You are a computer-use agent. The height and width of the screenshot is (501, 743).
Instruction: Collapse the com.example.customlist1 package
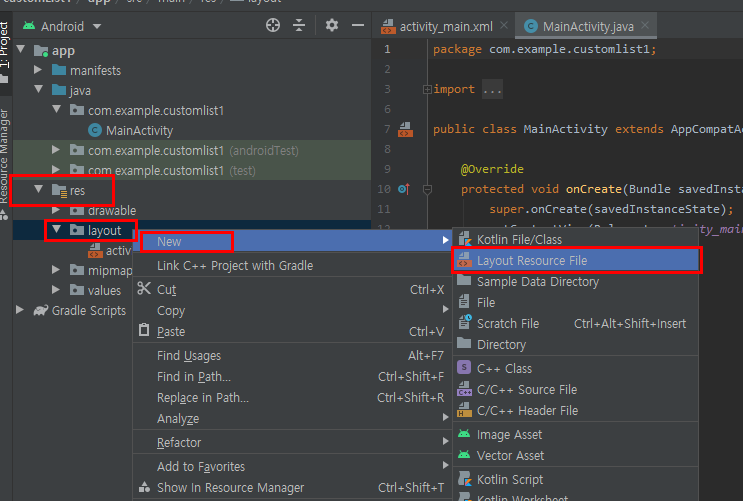57,109
